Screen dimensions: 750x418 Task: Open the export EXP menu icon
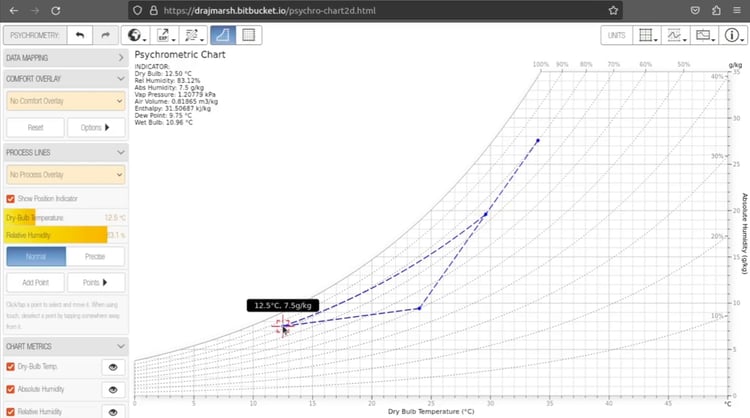165,35
